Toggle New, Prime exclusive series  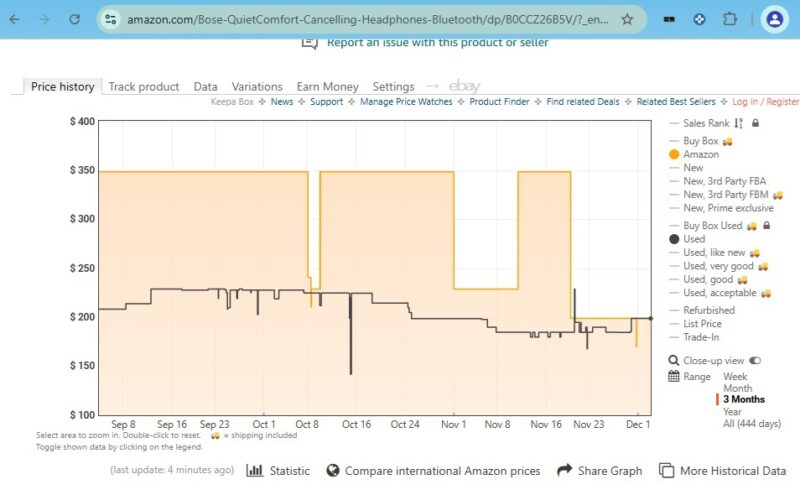(x=728, y=208)
